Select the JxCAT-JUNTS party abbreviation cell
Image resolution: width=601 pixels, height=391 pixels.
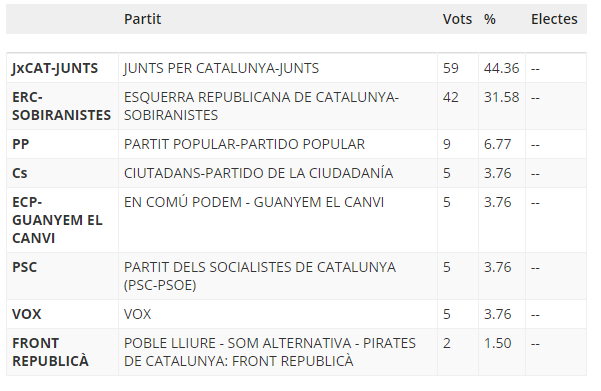[62, 68]
